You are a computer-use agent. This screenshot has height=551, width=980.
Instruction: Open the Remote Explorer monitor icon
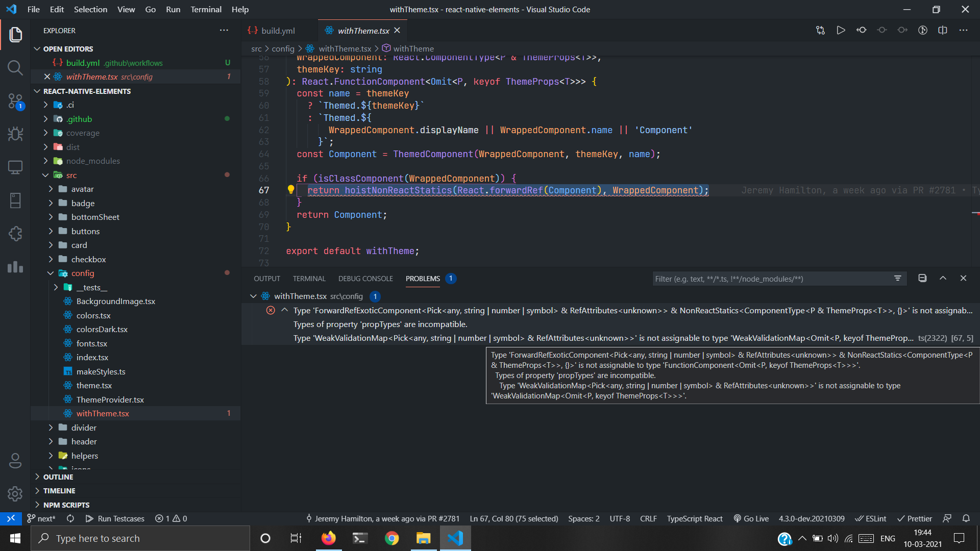(15, 167)
